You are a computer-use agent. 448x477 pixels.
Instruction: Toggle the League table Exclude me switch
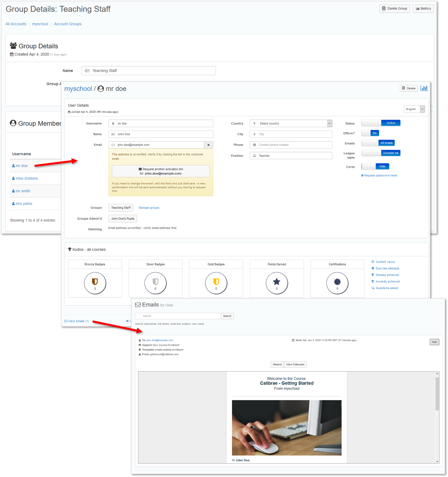coord(381,153)
